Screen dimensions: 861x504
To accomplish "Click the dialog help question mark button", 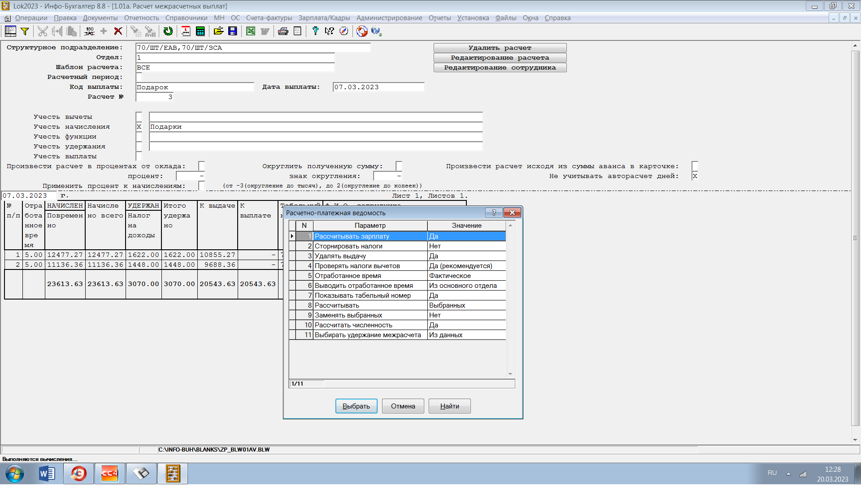I will click(x=494, y=213).
